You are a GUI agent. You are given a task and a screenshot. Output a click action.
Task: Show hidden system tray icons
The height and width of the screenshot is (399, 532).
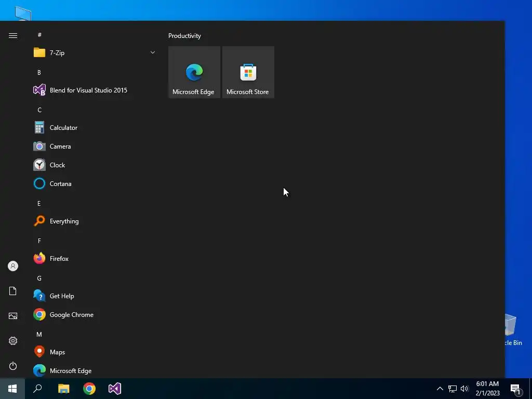click(440, 389)
